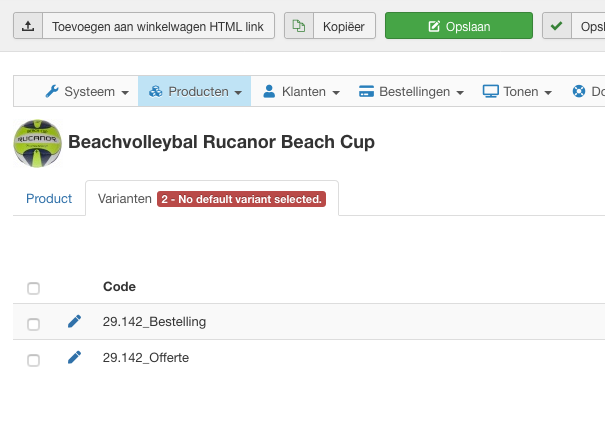
Task: Click the green checkmark icon button
Action: pos(556,26)
